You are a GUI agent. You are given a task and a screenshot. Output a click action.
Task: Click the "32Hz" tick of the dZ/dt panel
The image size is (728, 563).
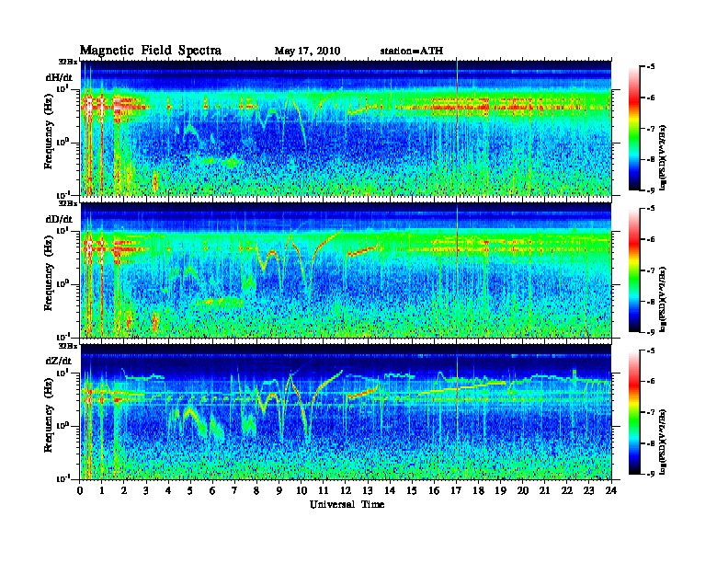coord(68,345)
